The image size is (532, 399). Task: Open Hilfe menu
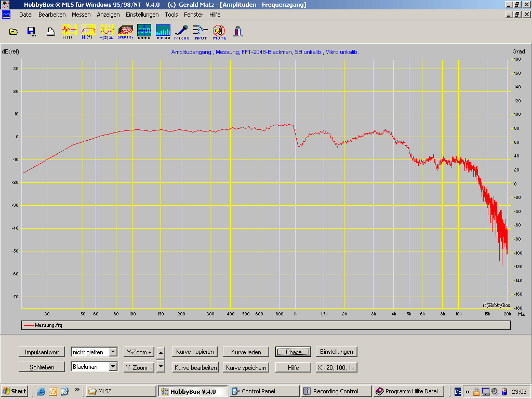(x=215, y=15)
